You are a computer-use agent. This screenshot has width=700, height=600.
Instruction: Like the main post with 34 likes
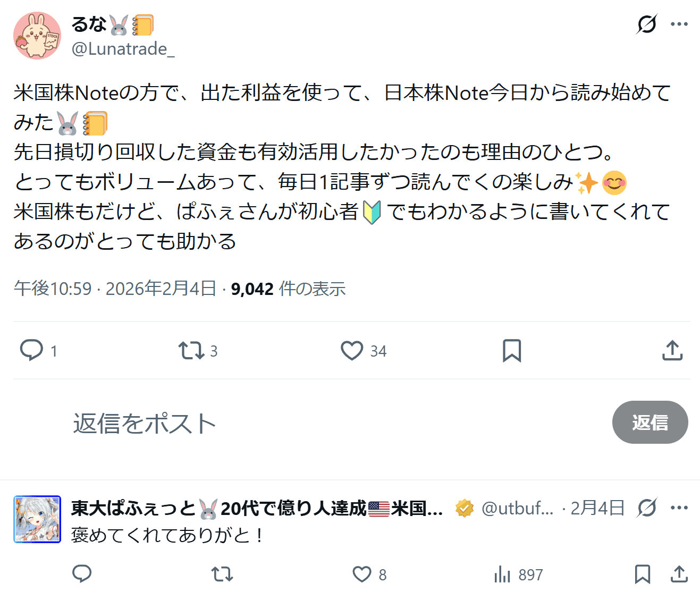pos(352,351)
